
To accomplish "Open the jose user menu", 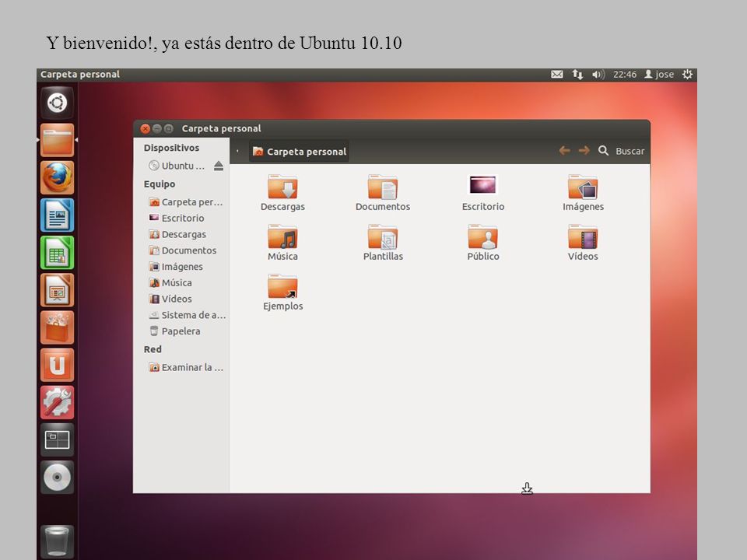I will click(x=659, y=75).
